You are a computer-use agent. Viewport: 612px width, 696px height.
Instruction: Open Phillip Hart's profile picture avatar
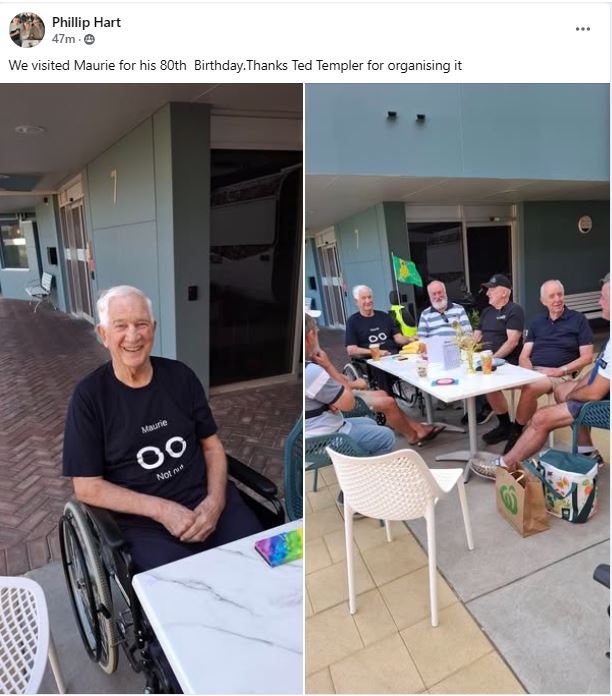tap(27, 30)
